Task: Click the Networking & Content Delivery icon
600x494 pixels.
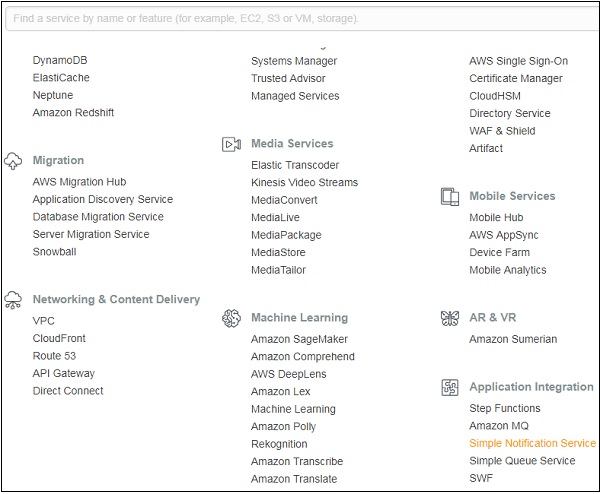Action: click(x=13, y=299)
